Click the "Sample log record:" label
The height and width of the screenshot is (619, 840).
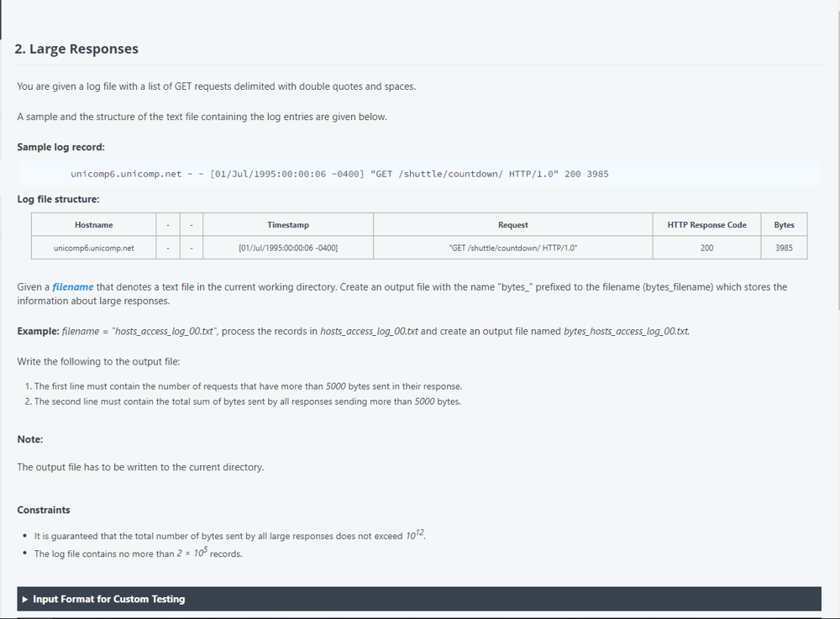[60, 147]
